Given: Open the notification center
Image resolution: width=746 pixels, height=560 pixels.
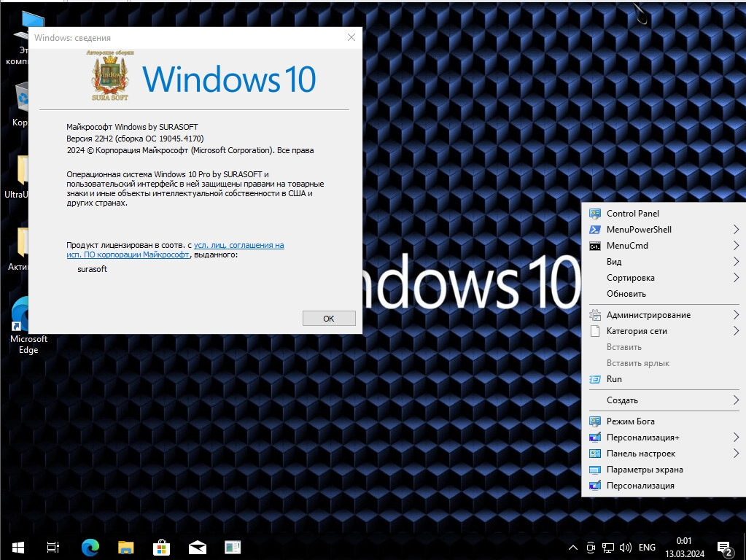Looking at the screenshot, I should pos(725,548).
